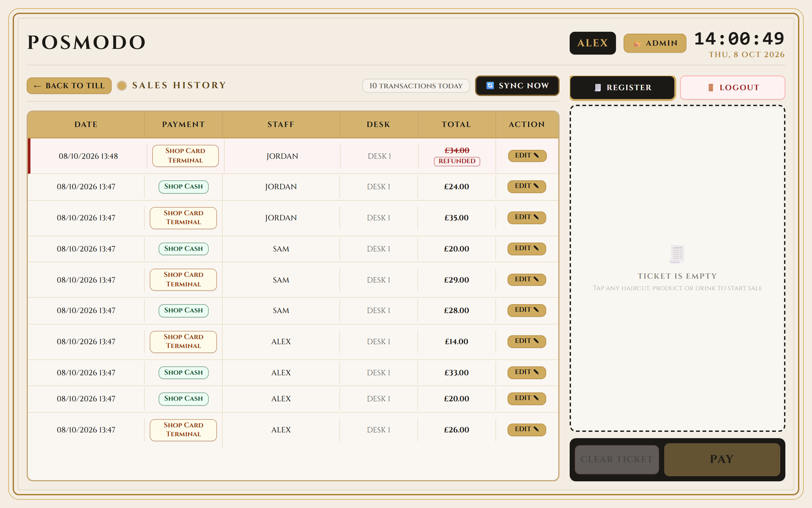Image resolution: width=812 pixels, height=508 pixels.
Task: Edit the £20.00 Alex cash sale
Action: (527, 398)
